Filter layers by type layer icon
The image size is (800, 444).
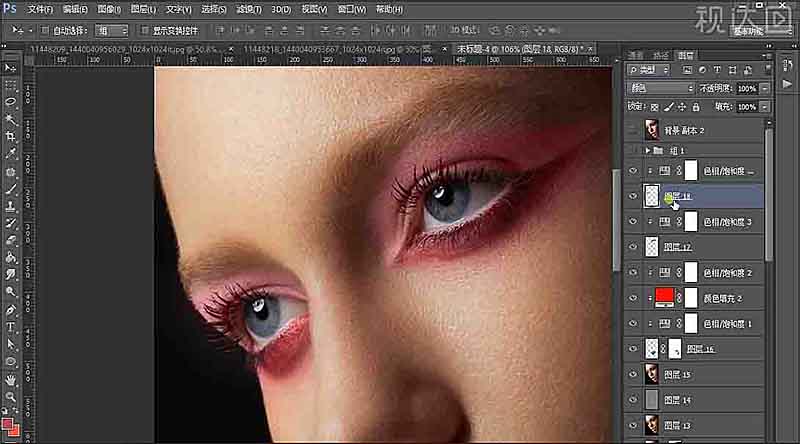pos(717,70)
